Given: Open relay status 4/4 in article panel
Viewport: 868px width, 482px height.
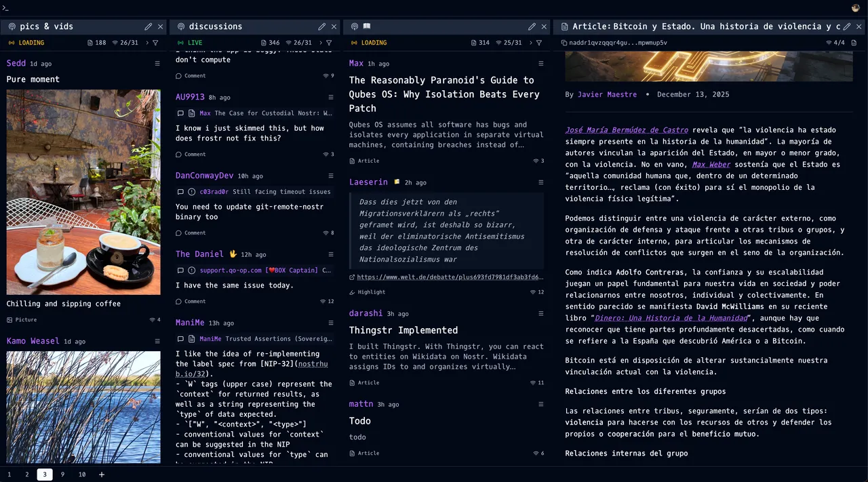Looking at the screenshot, I should (x=835, y=43).
